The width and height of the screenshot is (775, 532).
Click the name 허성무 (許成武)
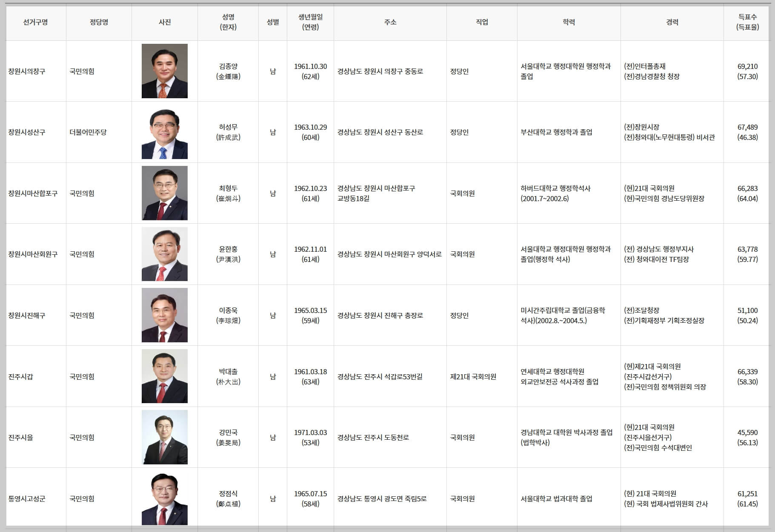[x=228, y=132]
